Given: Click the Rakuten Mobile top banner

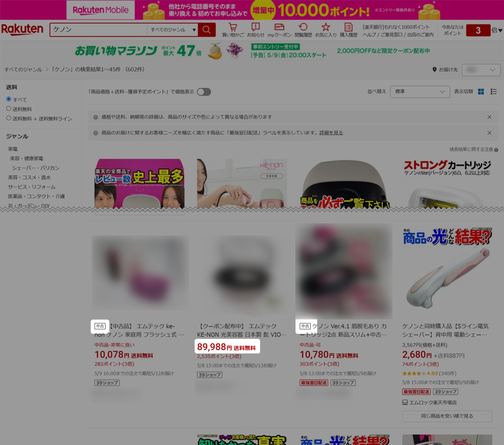Looking at the screenshot, I should (252, 10).
